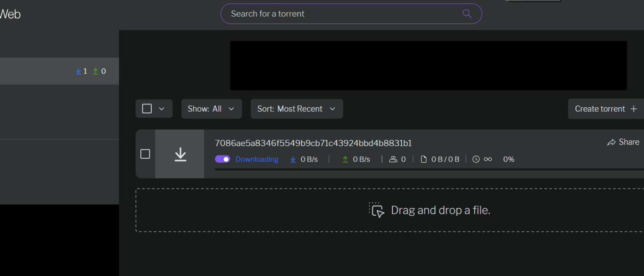Click the download arrow thumbnail of the torrent
644x276 pixels.
click(180, 154)
